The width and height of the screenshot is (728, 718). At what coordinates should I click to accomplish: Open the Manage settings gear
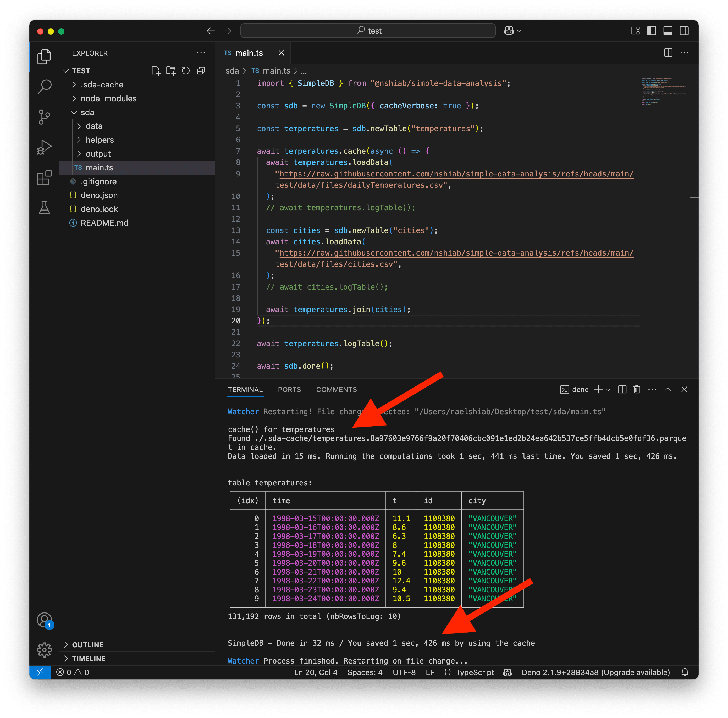[44, 650]
